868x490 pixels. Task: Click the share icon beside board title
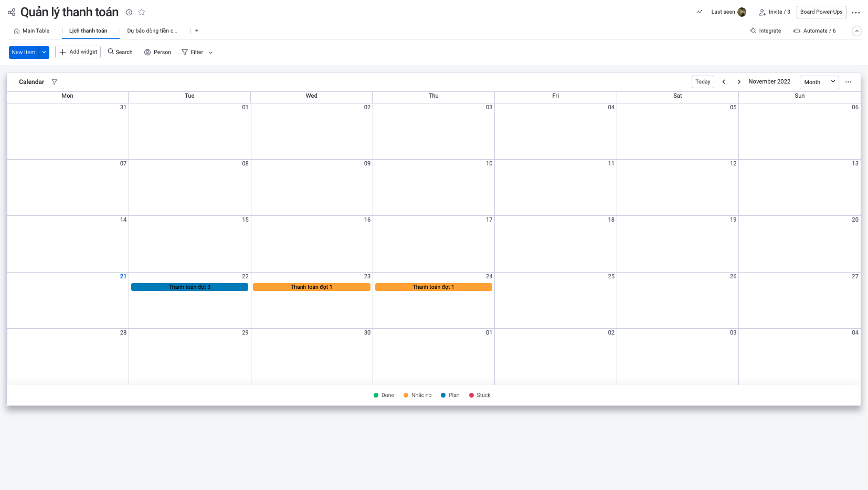(x=12, y=12)
